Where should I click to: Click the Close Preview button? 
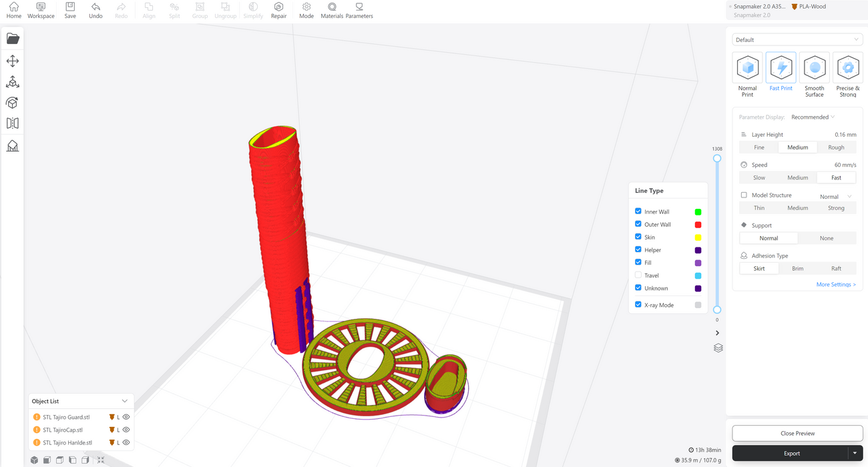click(x=797, y=433)
